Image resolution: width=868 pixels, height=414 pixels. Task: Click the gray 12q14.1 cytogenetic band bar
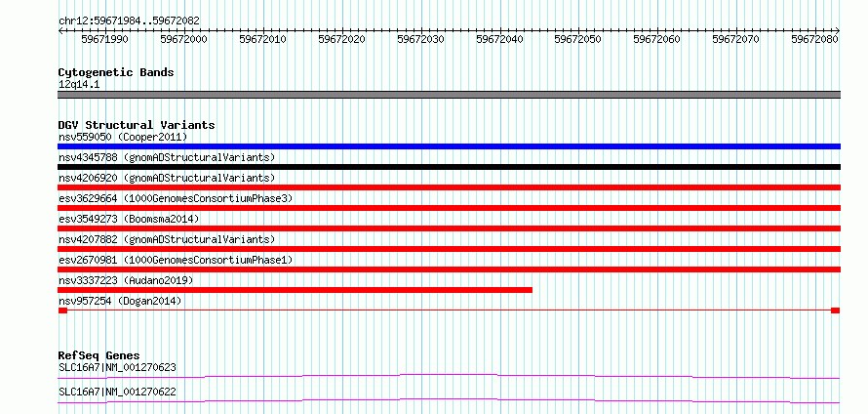click(x=449, y=95)
